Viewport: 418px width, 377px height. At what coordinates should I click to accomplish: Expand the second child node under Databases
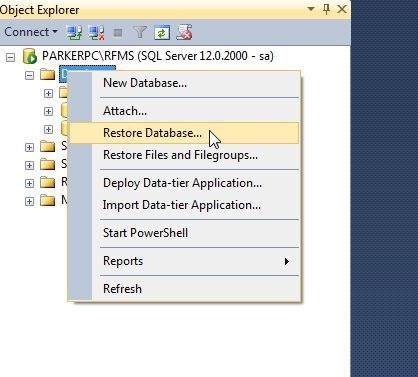[48, 111]
